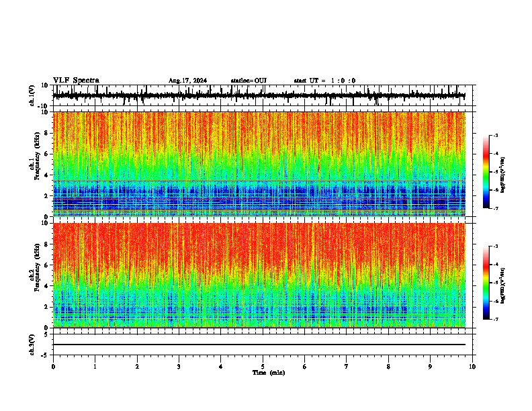Click the log(PSD) label beside ch.1 color bar
532x411 pixels.
click(503, 175)
